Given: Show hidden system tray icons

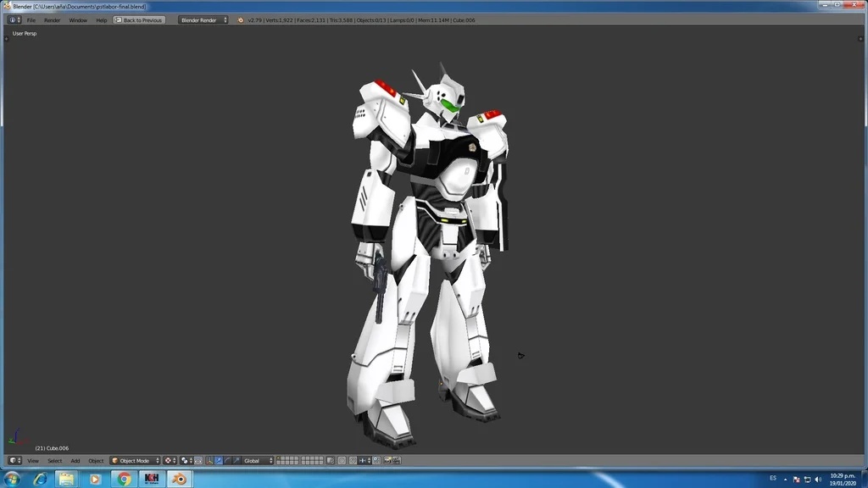Looking at the screenshot, I should pyautogui.click(x=785, y=480).
